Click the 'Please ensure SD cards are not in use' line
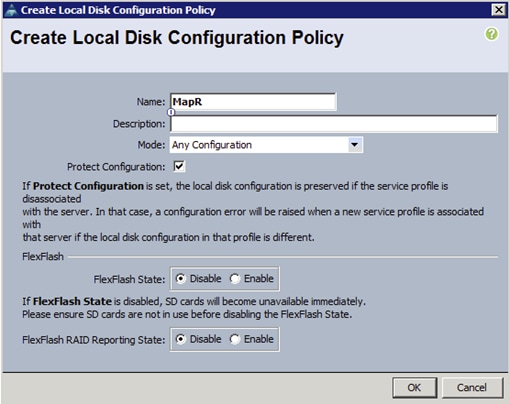The image size is (510, 404). tap(187, 314)
